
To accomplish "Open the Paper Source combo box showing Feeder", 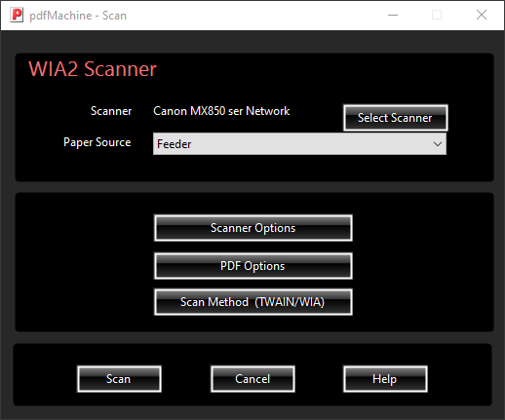I will [299, 143].
